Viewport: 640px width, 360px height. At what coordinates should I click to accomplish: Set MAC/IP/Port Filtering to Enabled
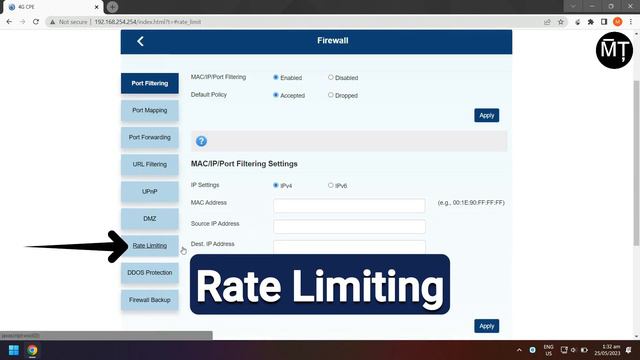click(276, 77)
